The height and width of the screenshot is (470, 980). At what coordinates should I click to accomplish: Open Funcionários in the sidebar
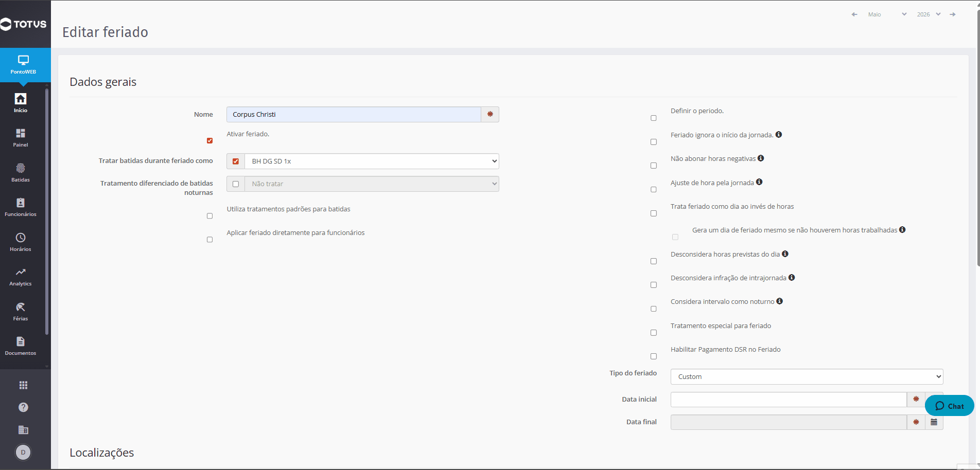point(21,207)
